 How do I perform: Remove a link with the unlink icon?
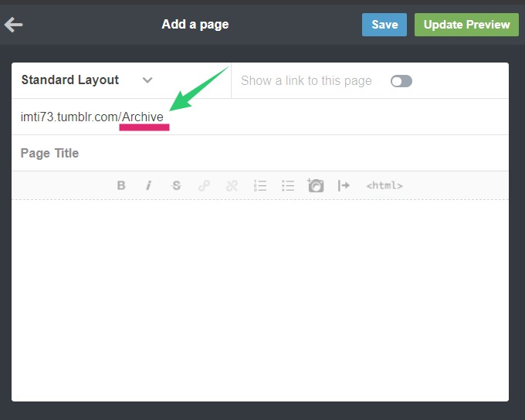pos(232,185)
